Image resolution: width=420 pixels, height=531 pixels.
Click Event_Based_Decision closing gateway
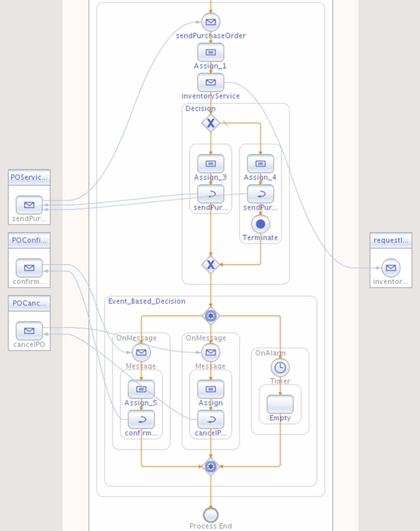click(x=211, y=466)
